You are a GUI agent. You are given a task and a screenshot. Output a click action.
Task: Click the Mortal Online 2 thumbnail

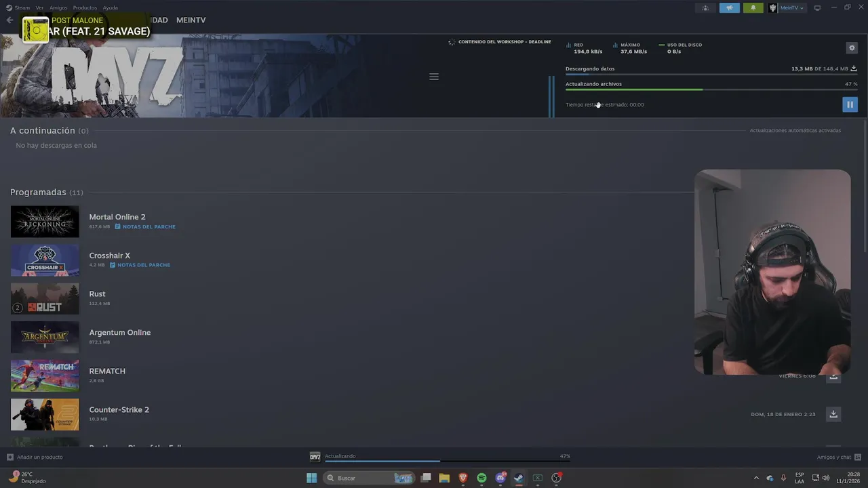(x=45, y=222)
